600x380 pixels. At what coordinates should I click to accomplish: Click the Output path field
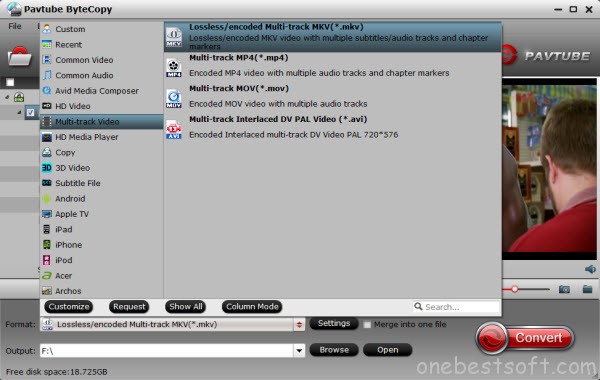click(x=167, y=350)
